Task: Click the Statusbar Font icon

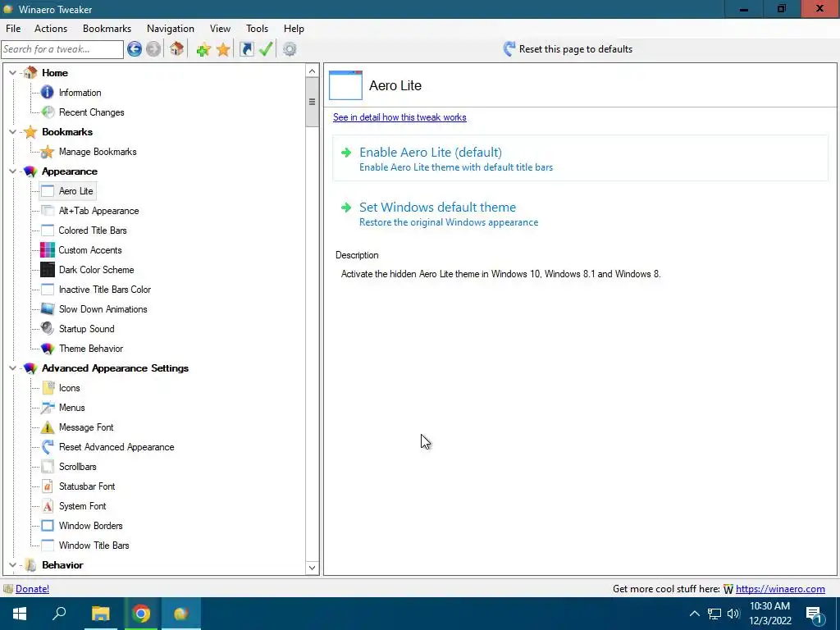Action: [47, 486]
